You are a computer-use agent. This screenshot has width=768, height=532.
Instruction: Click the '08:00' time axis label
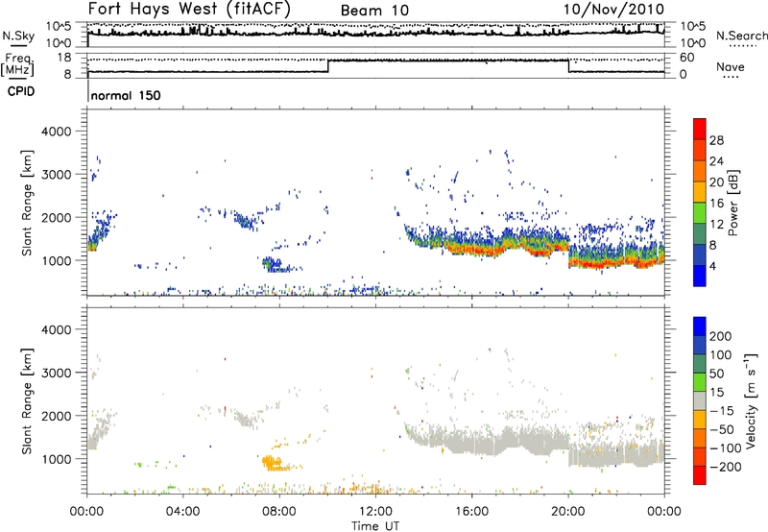click(x=279, y=512)
